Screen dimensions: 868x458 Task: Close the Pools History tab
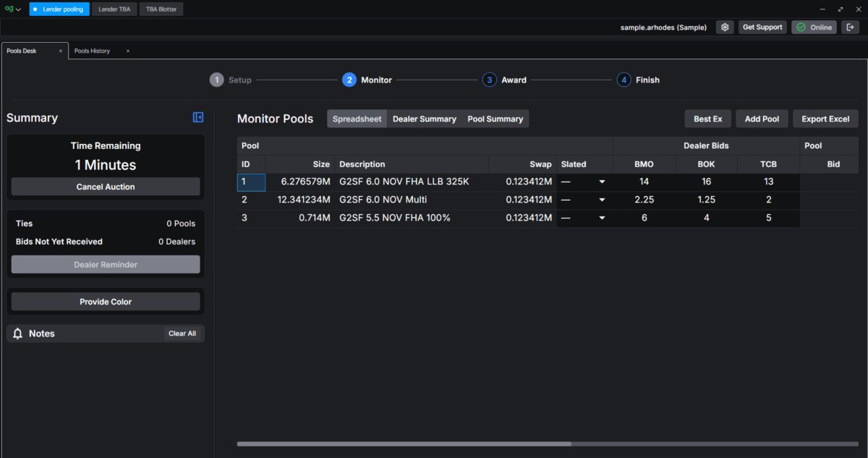pyautogui.click(x=128, y=51)
